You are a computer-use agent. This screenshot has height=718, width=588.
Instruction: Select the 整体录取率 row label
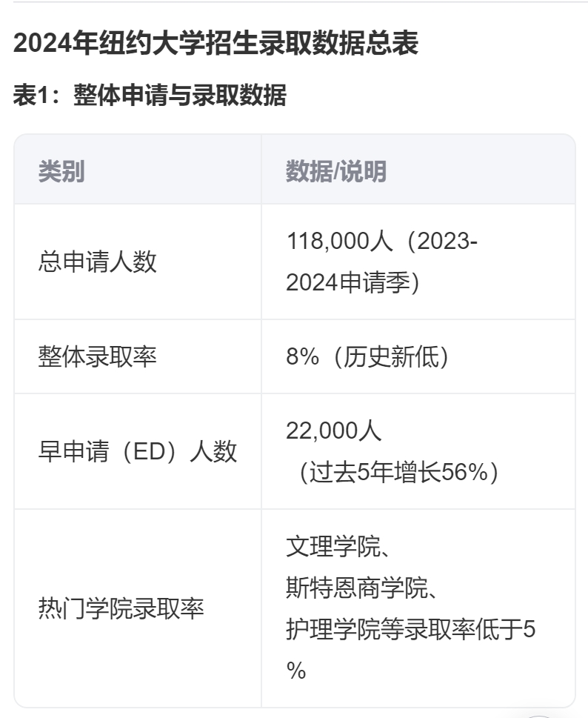click(x=97, y=357)
